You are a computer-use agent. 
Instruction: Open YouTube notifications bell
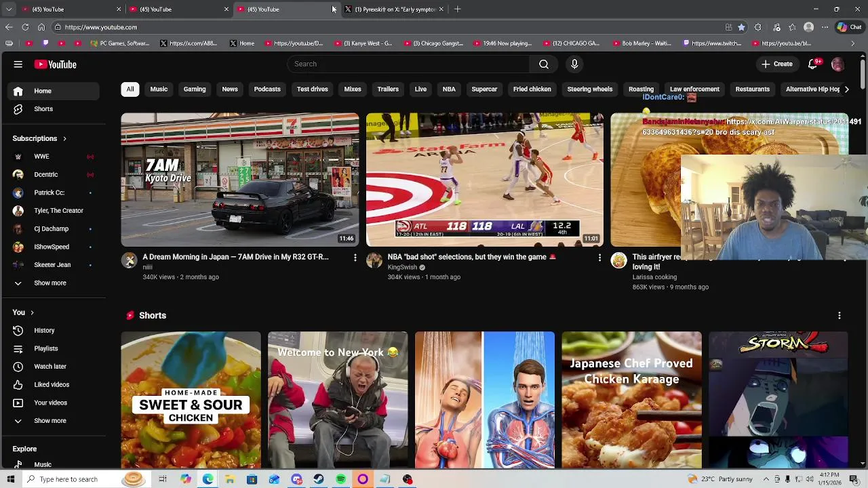pos(813,64)
